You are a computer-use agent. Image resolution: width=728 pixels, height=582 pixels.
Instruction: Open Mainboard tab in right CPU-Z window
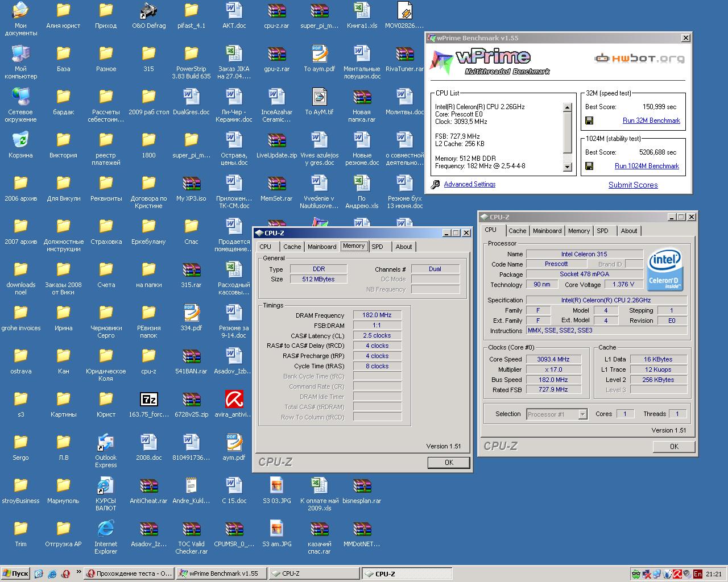547,231
